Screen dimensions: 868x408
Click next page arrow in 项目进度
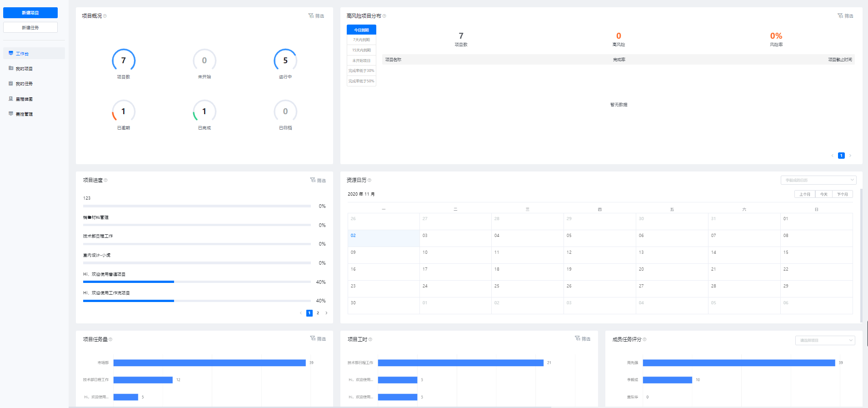point(326,313)
